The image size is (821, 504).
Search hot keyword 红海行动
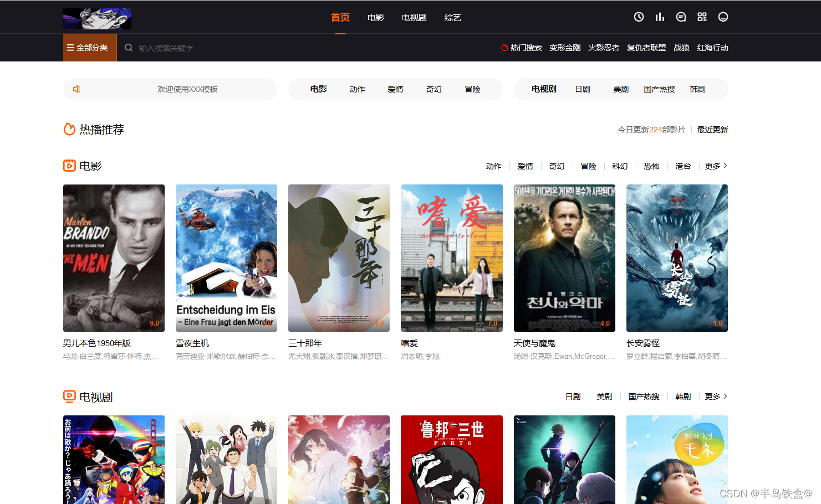712,48
